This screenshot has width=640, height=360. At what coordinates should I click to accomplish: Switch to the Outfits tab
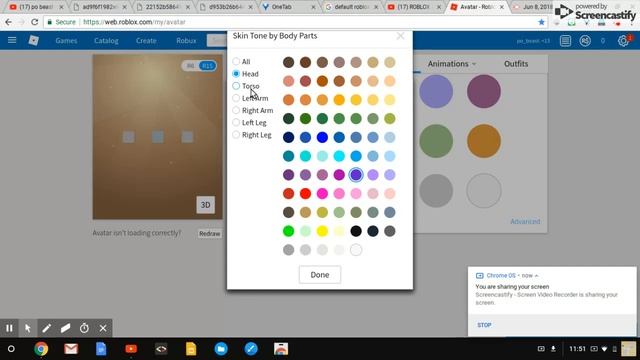point(516,64)
